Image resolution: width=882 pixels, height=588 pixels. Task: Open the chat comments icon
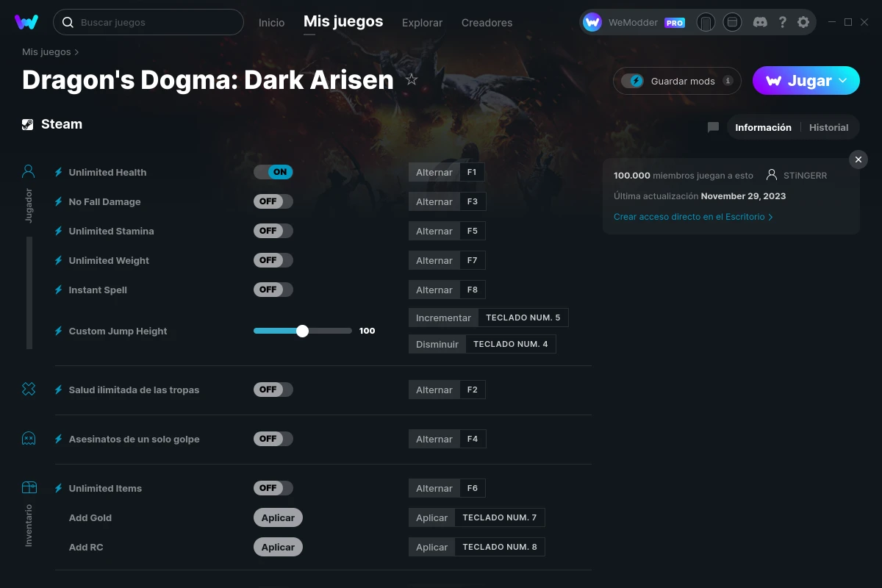pos(713,127)
